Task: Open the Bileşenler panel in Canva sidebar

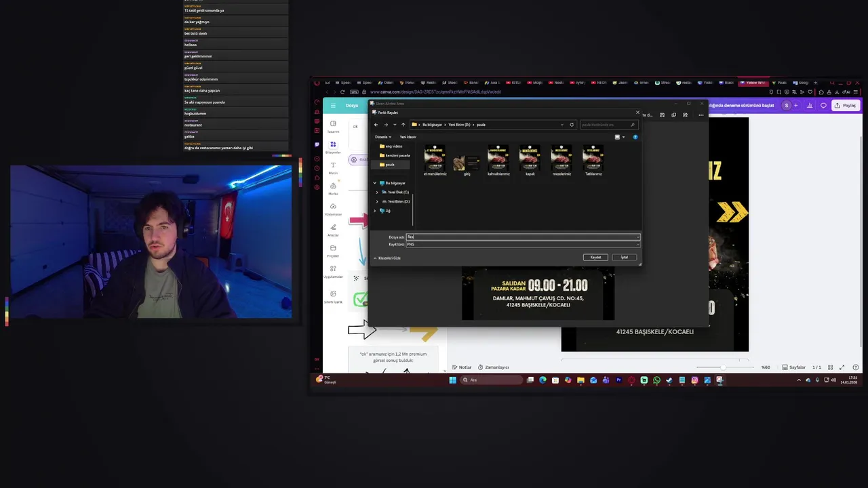Action: (333, 147)
